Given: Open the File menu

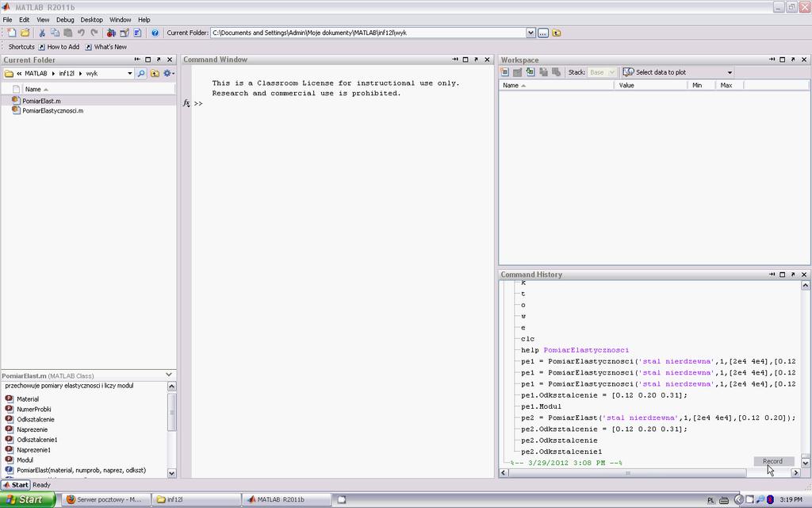Looking at the screenshot, I should click(7, 20).
